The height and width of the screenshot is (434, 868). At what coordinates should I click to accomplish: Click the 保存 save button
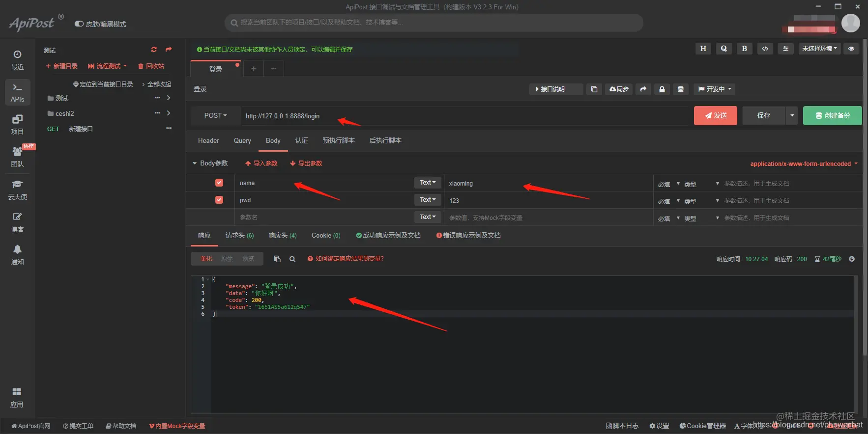[x=764, y=116]
